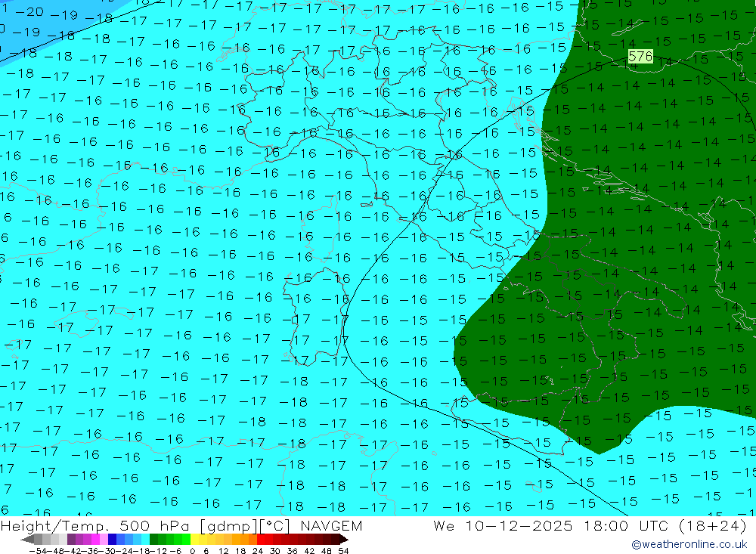Screen dimensions: 756x554
Task: Click the date 10-12-2025
Action: (x=519, y=525)
